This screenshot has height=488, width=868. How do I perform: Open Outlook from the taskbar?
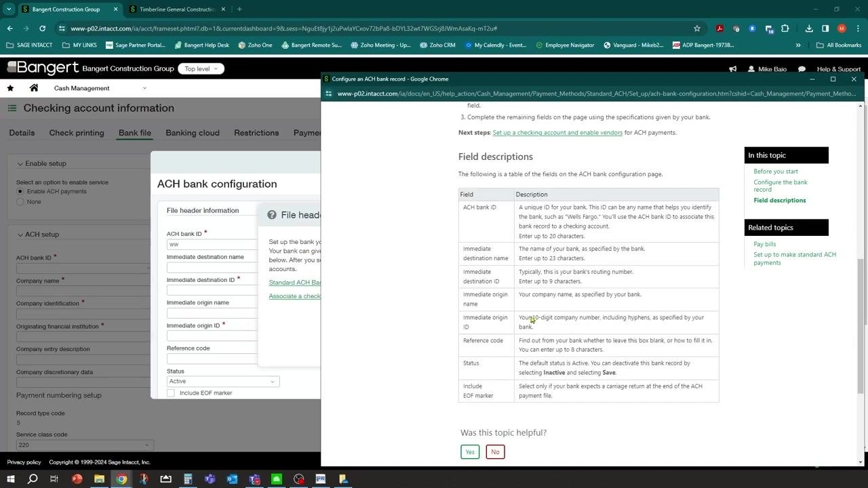(232, 479)
